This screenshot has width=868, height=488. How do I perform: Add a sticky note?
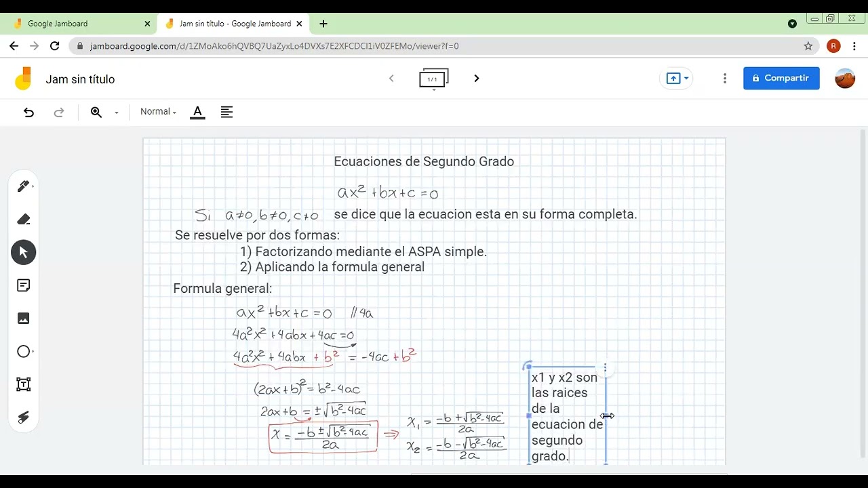[x=24, y=285]
